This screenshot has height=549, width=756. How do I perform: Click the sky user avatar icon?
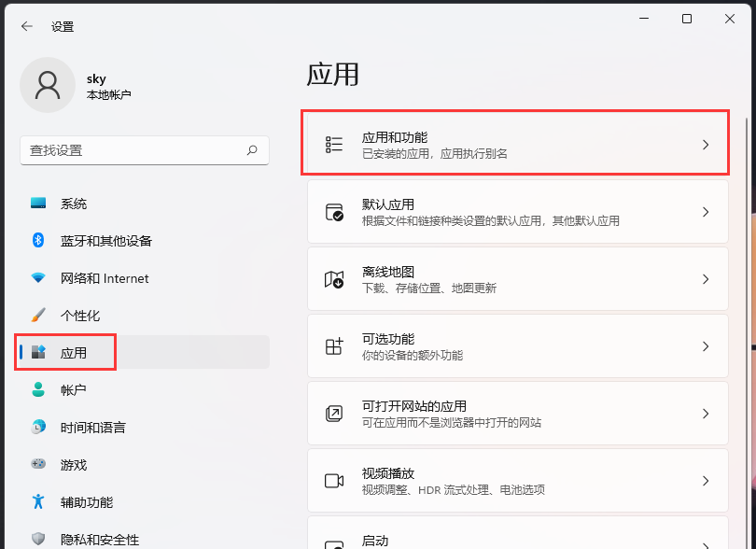[x=47, y=85]
